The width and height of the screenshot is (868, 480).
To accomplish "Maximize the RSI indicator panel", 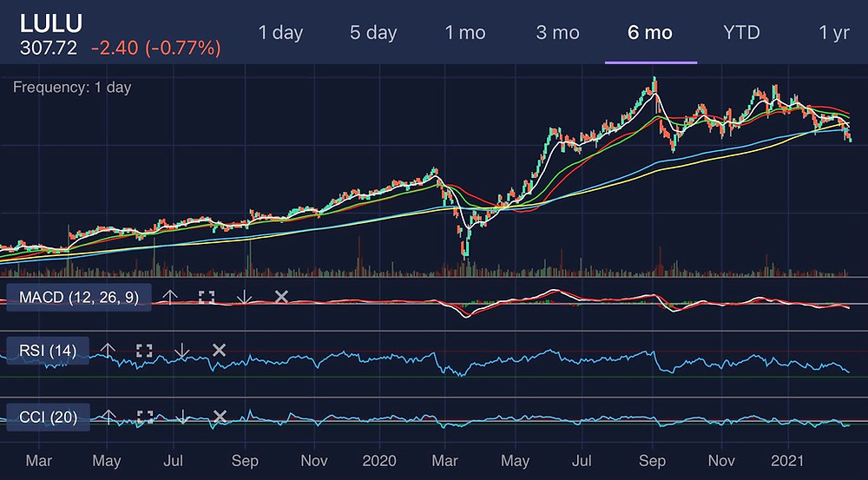I will point(144,350).
